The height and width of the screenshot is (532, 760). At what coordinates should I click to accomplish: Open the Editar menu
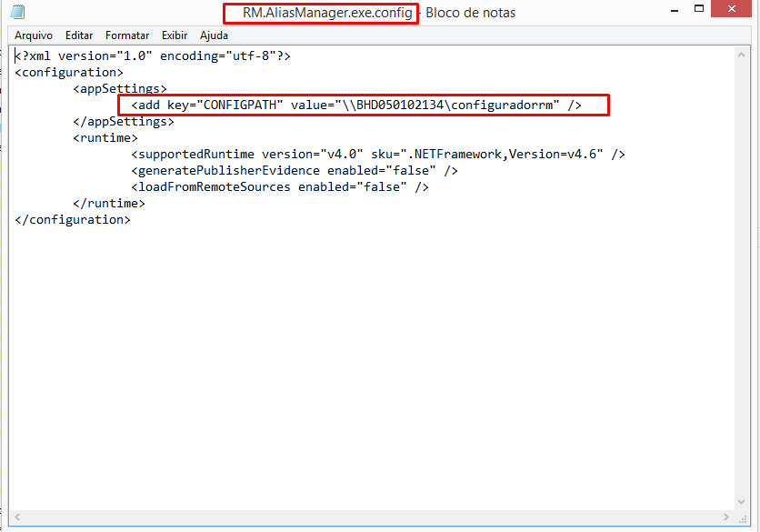tap(79, 35)
